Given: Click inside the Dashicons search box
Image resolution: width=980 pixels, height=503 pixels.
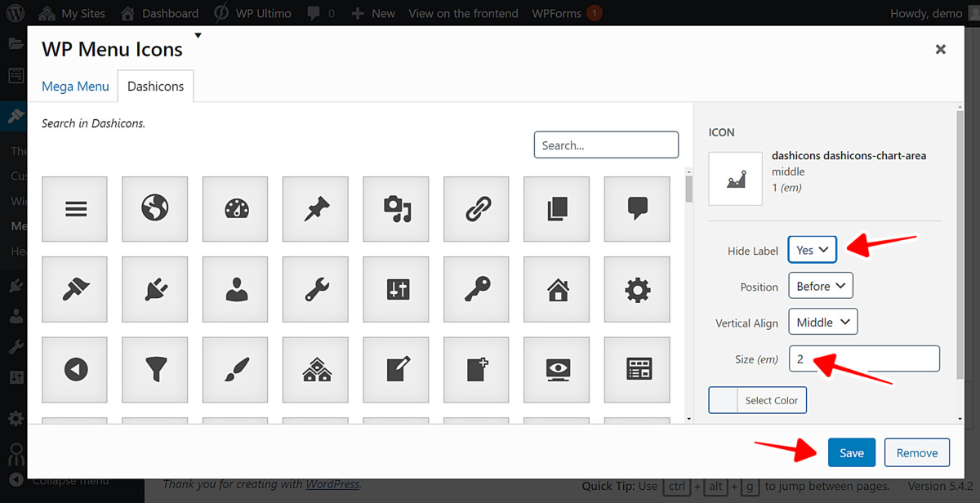Looking at the screenshot, I should 606,145.
